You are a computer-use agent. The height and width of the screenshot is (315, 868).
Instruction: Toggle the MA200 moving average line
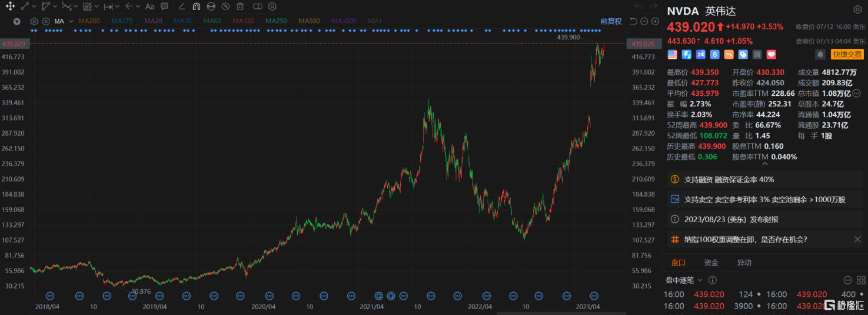(x=89, y=21)
